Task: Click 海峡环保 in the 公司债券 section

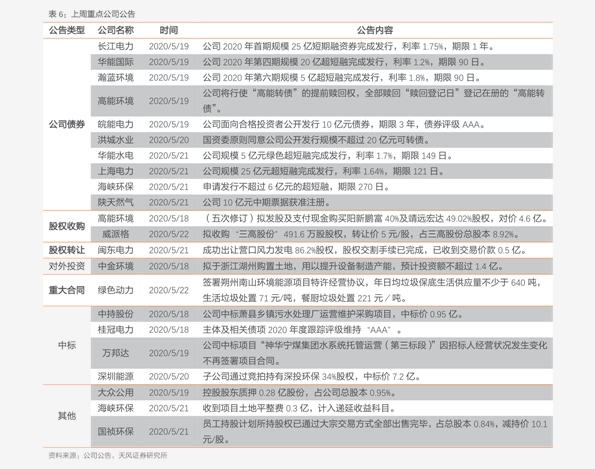Action: tap(116, 187)
